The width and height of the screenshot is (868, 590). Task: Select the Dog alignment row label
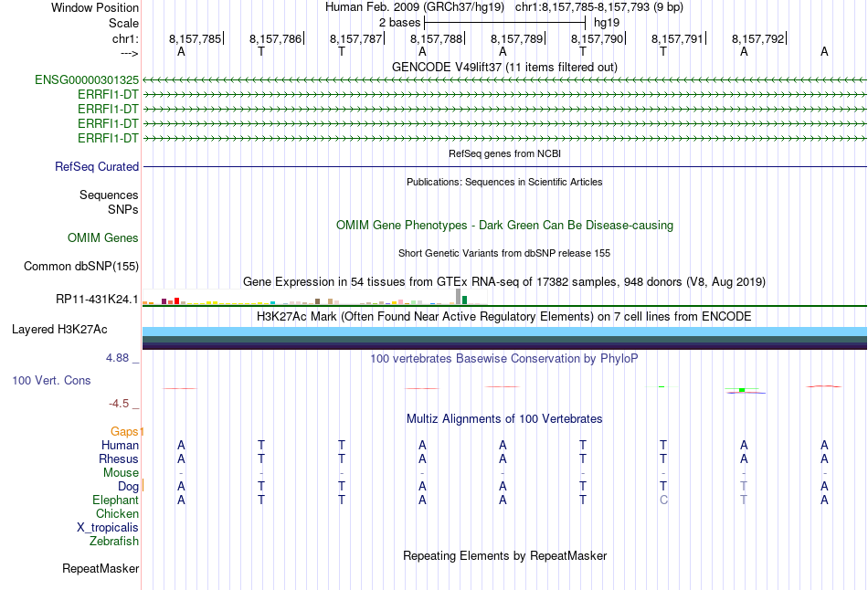click(129, 487)
